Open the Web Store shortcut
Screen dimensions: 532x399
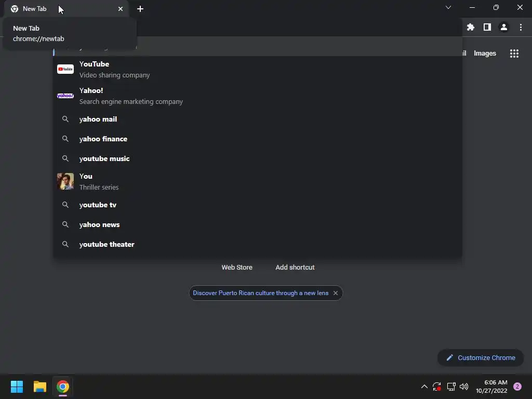[x=237, y=268]
